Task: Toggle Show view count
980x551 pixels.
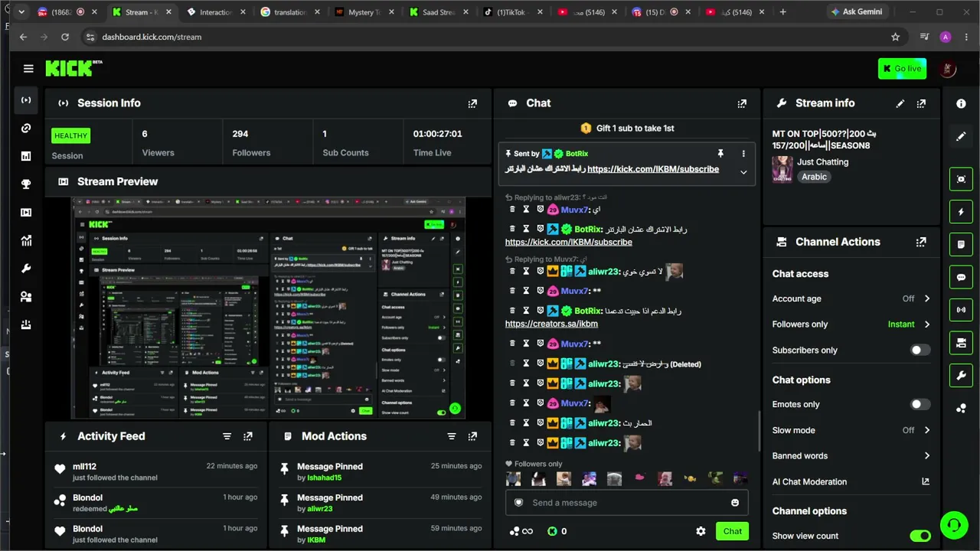Action: coord(920,536)
